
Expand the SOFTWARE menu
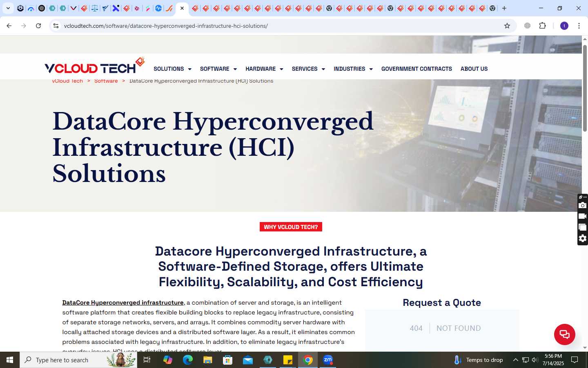(x=218, y=69)
